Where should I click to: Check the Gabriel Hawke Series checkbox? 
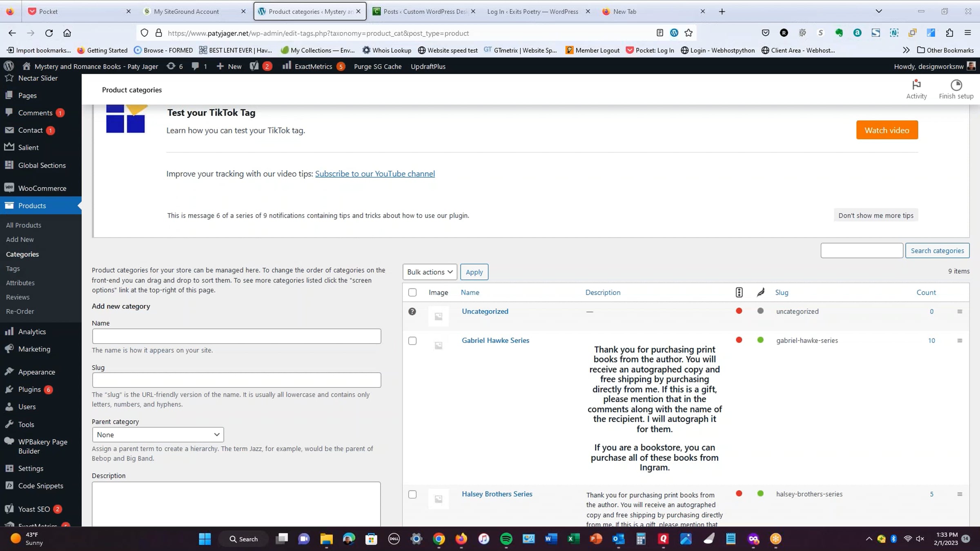pyautogui.click(x=412, y=341)
